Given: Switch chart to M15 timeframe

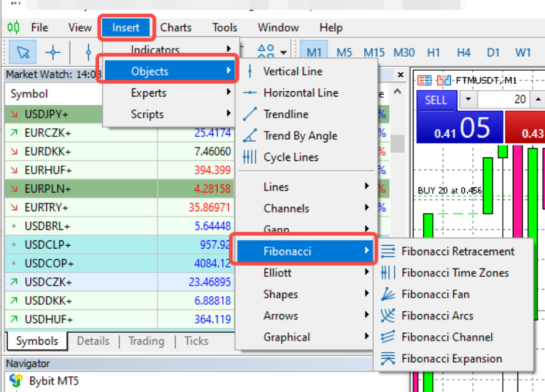Looking at the screenshot, I should coord(374,53).
